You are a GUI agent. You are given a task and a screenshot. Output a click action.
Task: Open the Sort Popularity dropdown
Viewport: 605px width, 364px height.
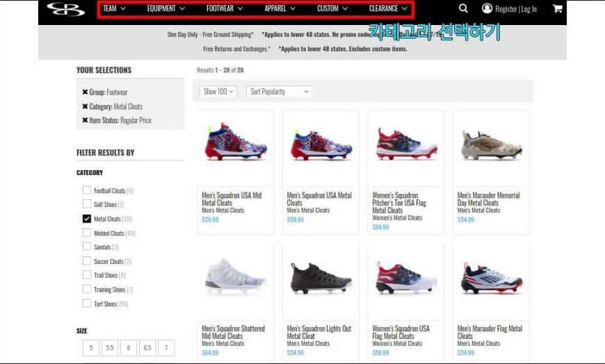pos(279,92)
